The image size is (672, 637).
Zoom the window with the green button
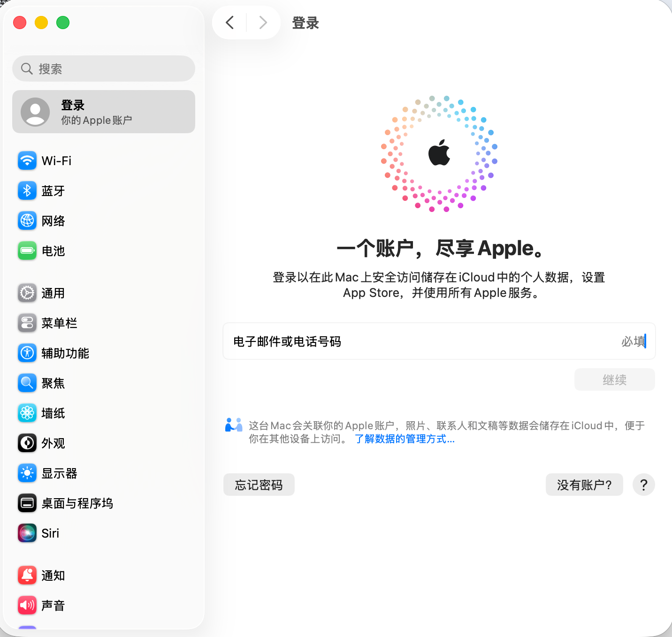point(63,23)
